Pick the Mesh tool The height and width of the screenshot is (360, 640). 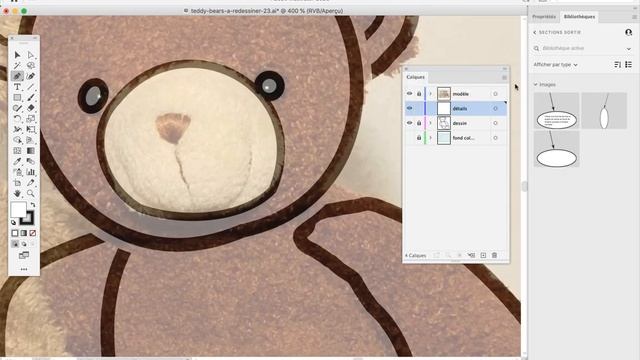(17, 151)
